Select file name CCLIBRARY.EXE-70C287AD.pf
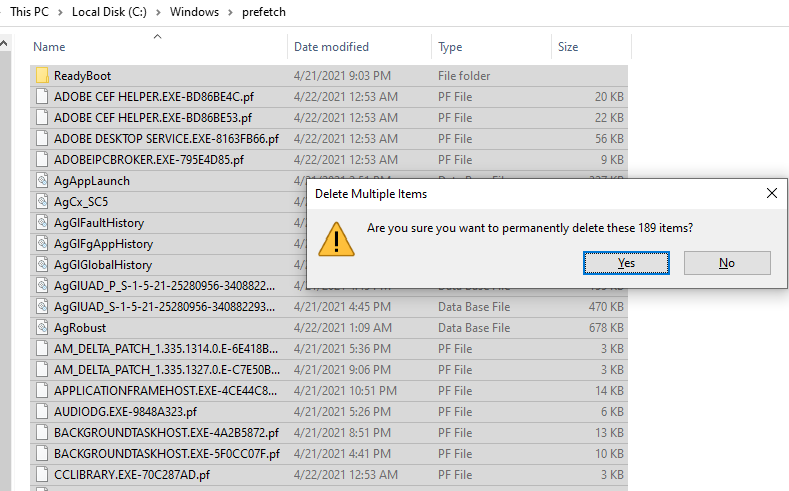 132,475
